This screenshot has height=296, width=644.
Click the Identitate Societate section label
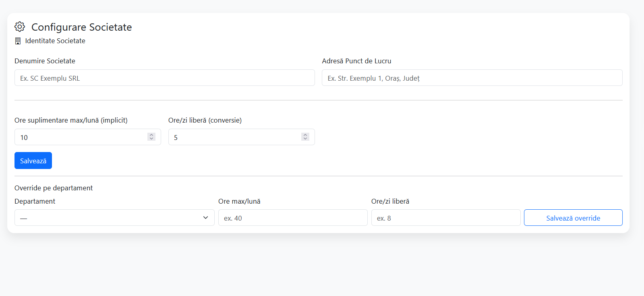click(x=55, y=41)
